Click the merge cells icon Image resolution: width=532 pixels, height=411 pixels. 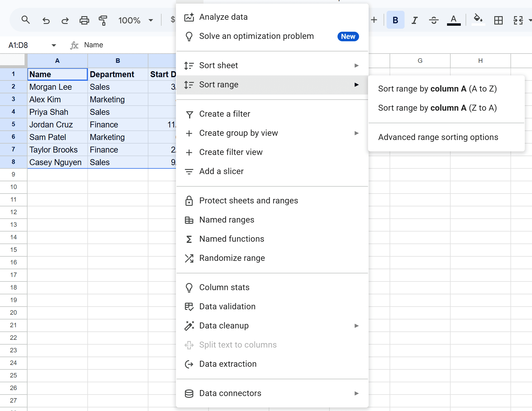(518, 20)
